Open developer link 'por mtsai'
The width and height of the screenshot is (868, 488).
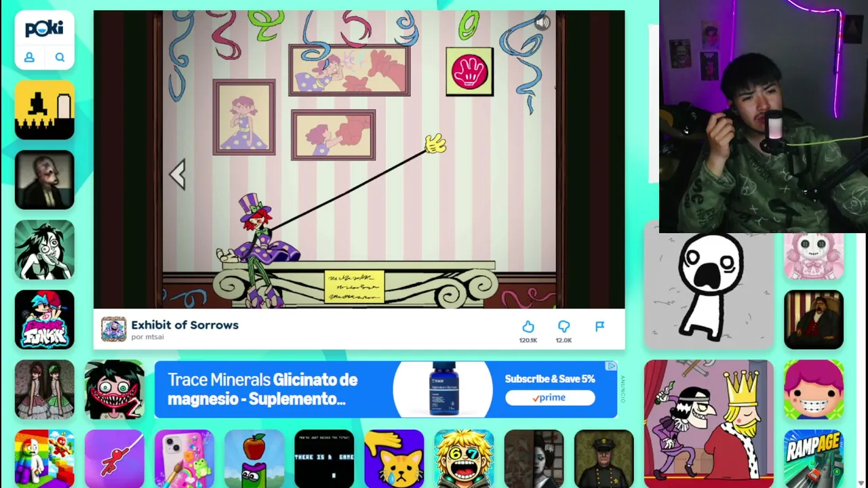pos(148,337)
